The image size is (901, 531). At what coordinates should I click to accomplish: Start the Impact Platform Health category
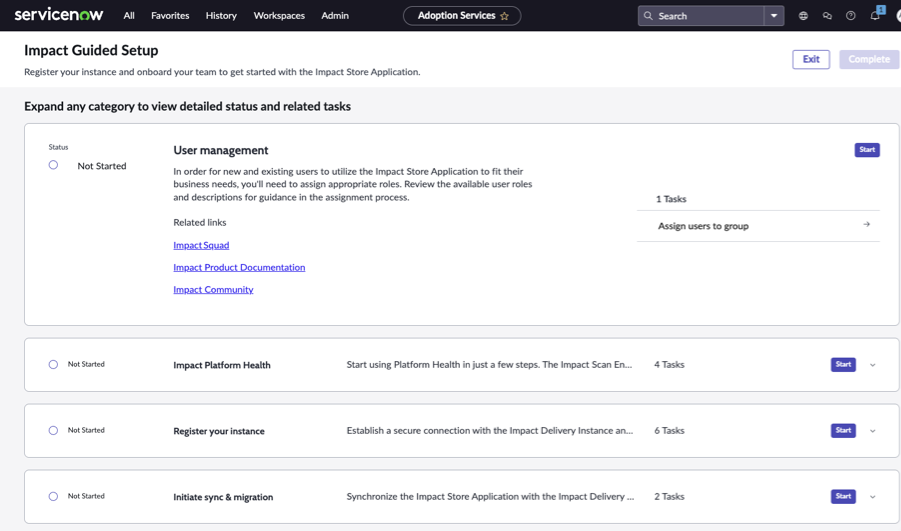coord(843,364)
